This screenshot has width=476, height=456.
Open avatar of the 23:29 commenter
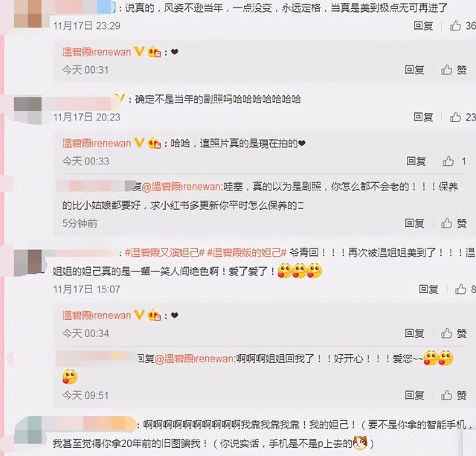pyautogui.click(x=28, y=13)
